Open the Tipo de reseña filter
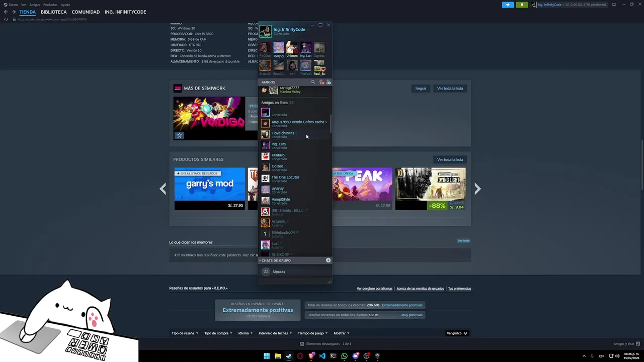Viewport: 644px width, 362px height. [x=185, y=333]
